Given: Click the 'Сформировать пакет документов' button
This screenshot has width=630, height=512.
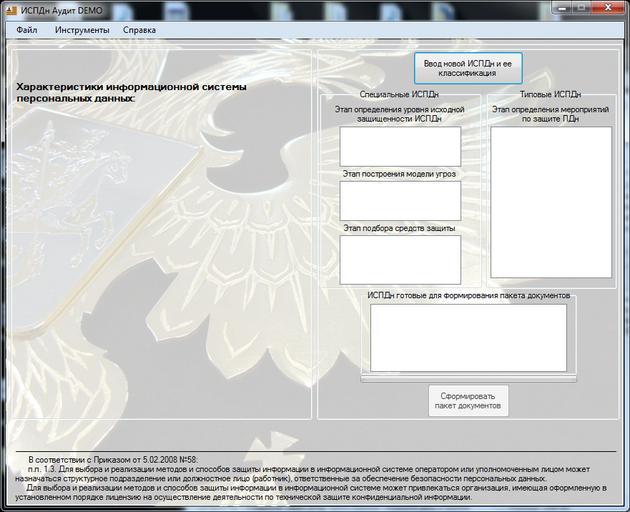Looking at the screenshot, I should [468, 401].
